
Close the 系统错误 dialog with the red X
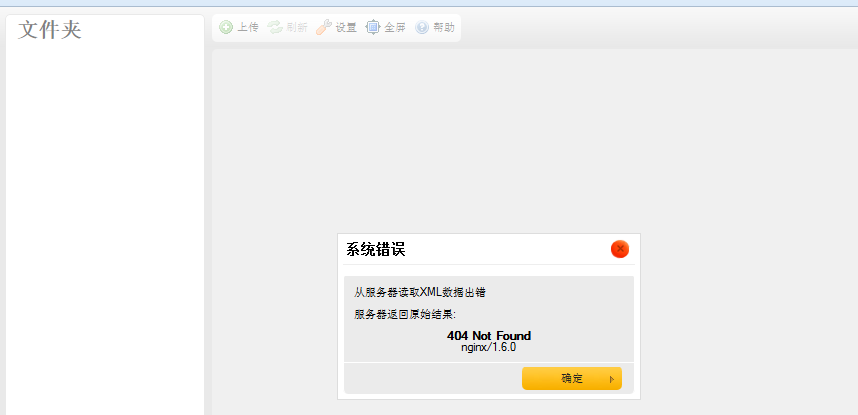click(620, 249)
